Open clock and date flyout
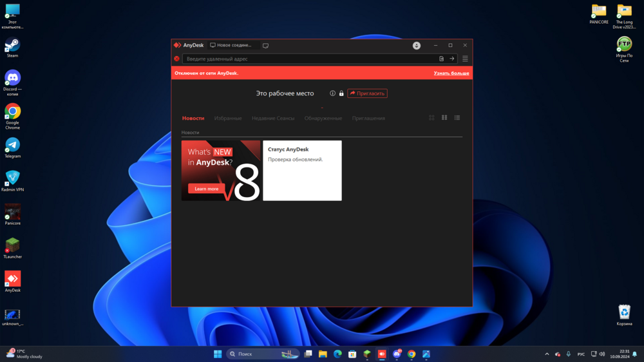This screenshot has width=644, height=362. click(620, 354)
